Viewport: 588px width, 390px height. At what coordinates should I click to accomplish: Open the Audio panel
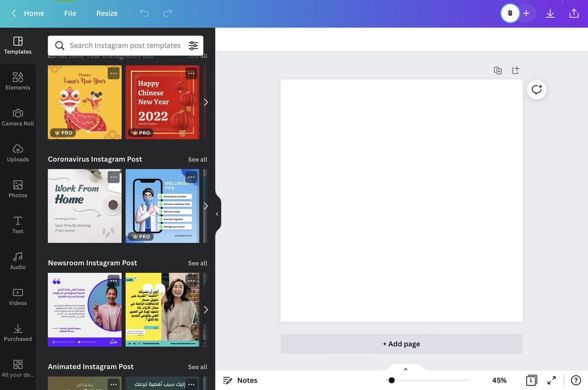(x=18, y=261)
